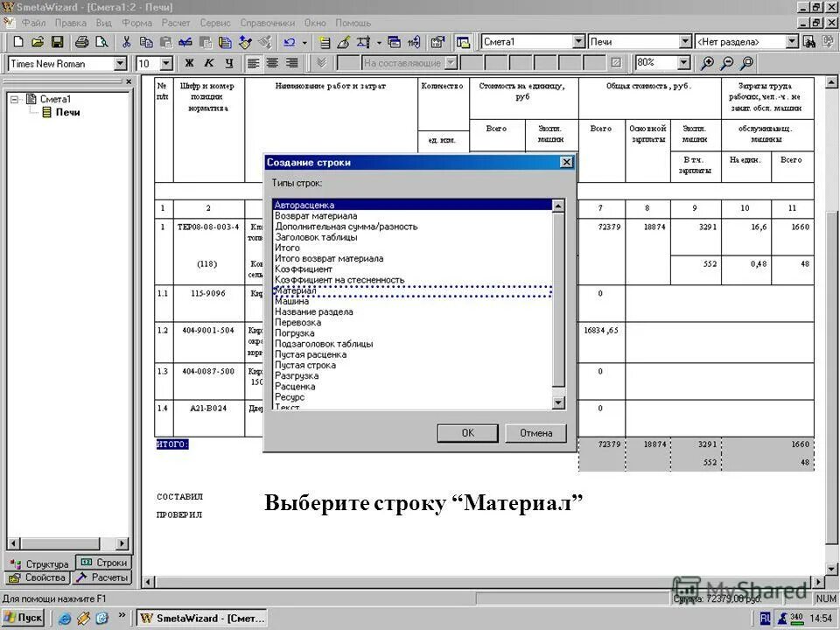Toggle underline formatting with Ч button
Image resolution: width=840 pixels, height=630 pixels.
pyautogui.click(x=227, y=62)
